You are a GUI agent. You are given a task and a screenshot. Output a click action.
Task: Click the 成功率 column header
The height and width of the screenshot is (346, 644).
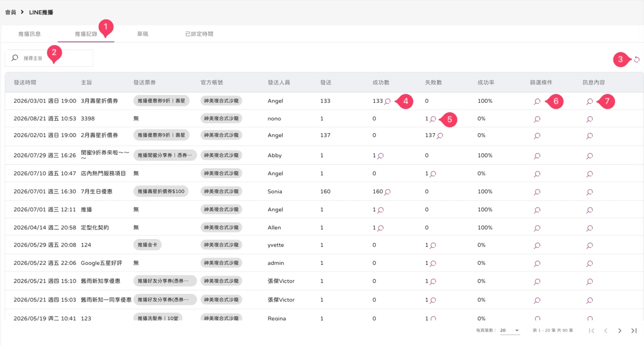pos(486,83)
